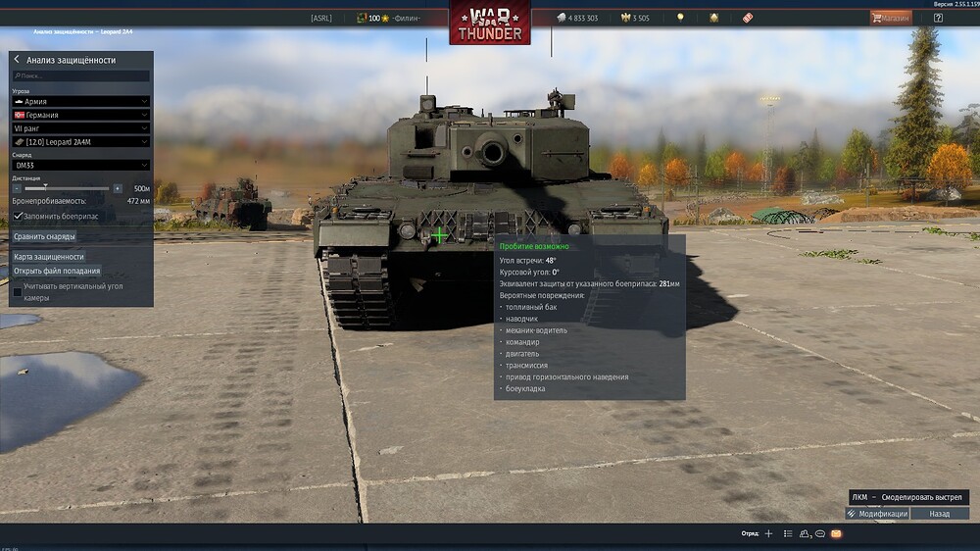This screenshot has height=551, width=980.
Task: Open the orange mail envelope icon
Action: point(836,533)
